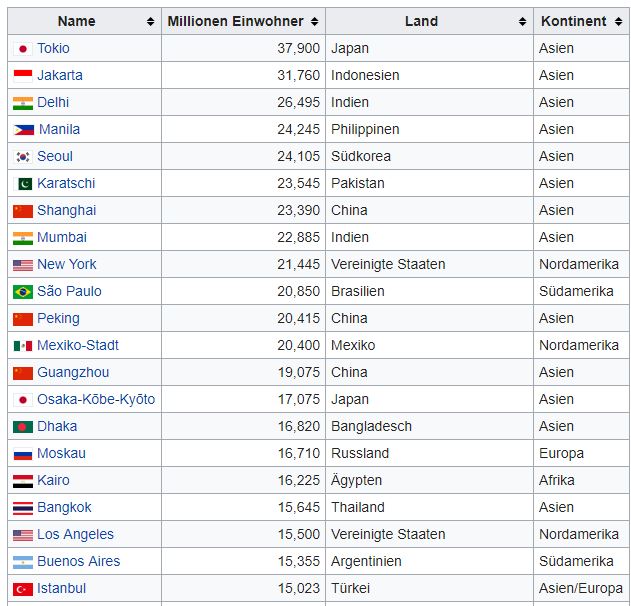Open the Los Angeles link

pyautogui.click(x=75, y=534)
